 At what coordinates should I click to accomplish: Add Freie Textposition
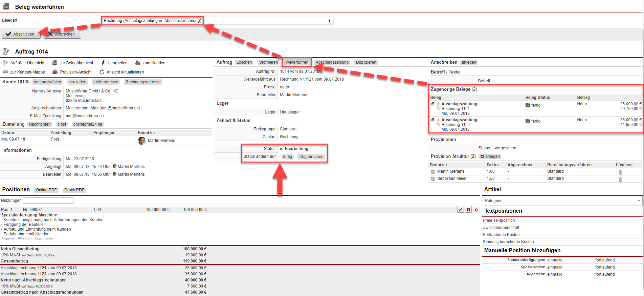(x=499, y=220)
